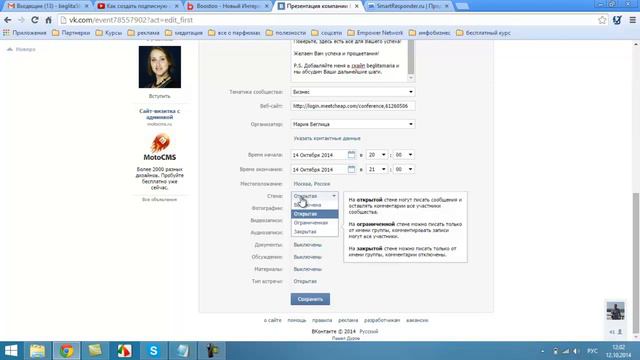Open the start minutes dropdown
This screenshot has width=640, height=360.
tap(404, 155)
